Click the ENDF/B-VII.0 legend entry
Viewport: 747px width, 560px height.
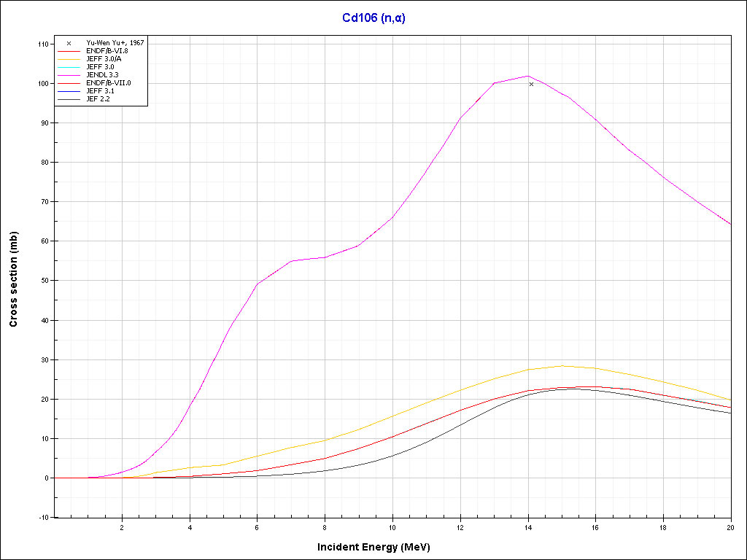click(108, 83)
